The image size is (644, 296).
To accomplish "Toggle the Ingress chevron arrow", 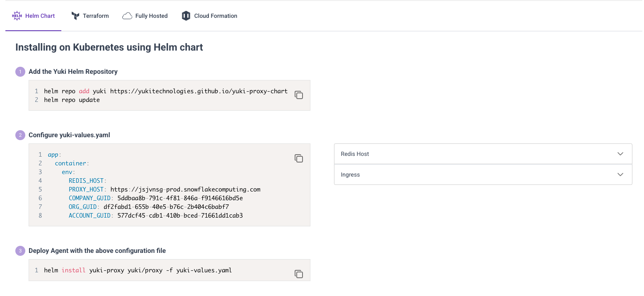I will (x=620, y=175).
